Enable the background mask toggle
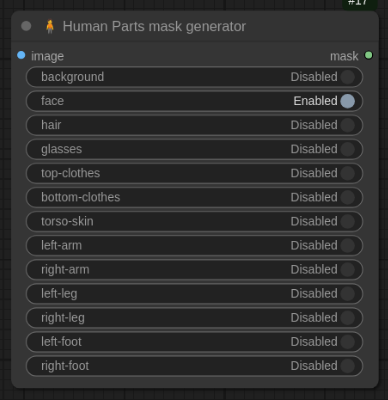The height and width of the screenshot is (400, 388). [x=194, y=77]
